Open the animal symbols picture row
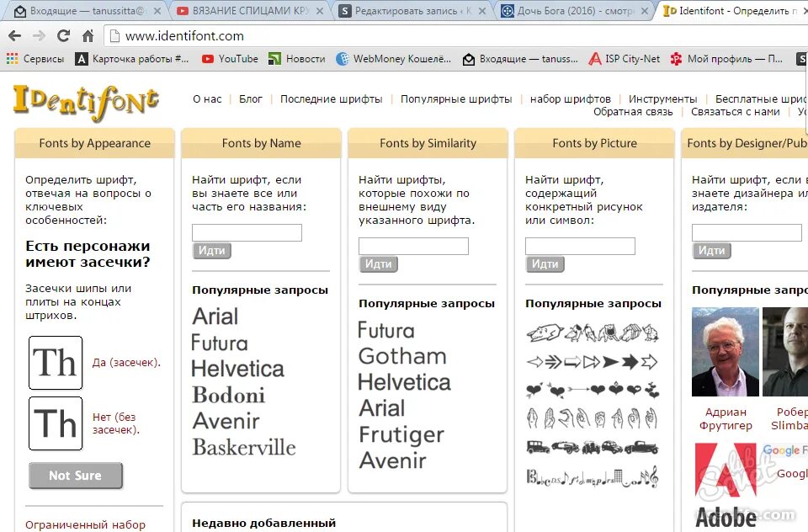 593,332
